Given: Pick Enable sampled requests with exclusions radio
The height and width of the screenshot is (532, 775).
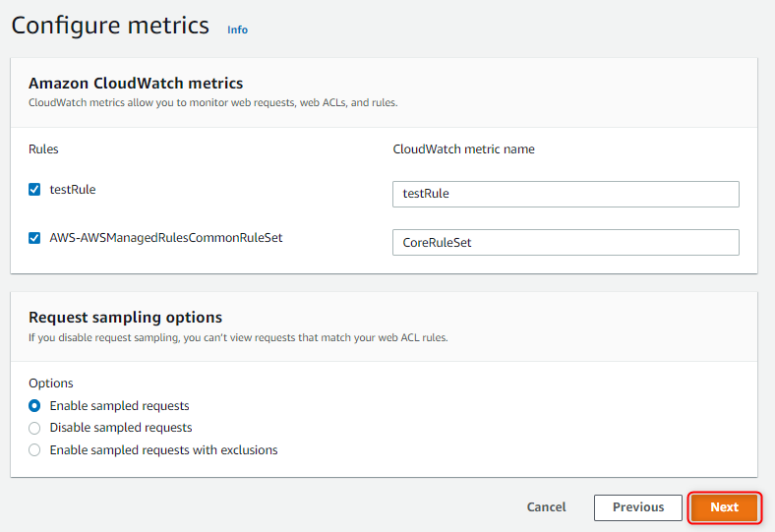Looking at the screenshot, I should (x=35, y=450).
